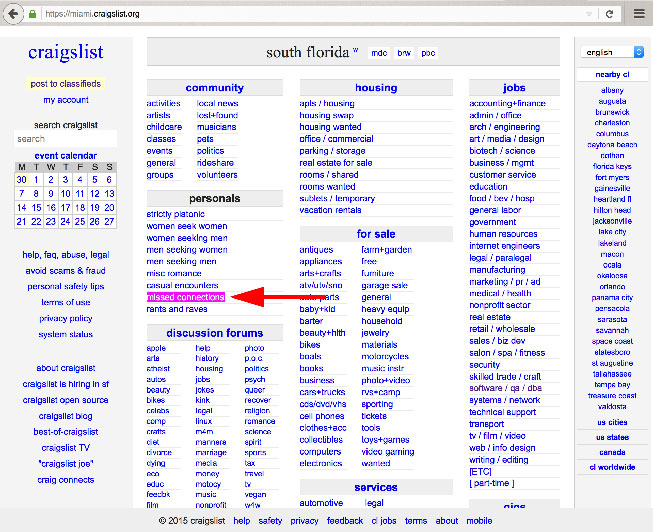This screenshot has height=532, width=653.
Task: Open avoid scams & fraud link
Action: click(x=65, y=271)
